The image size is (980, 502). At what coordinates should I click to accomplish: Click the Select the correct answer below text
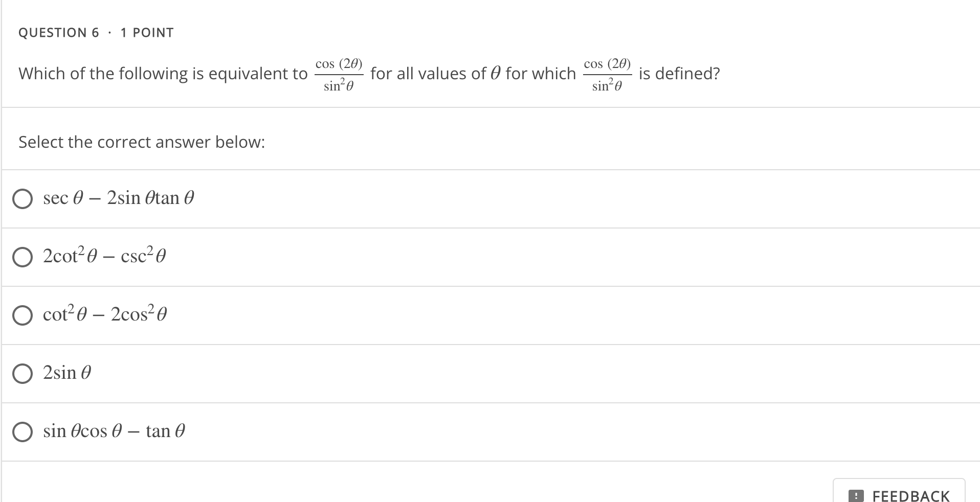[141, 142]
